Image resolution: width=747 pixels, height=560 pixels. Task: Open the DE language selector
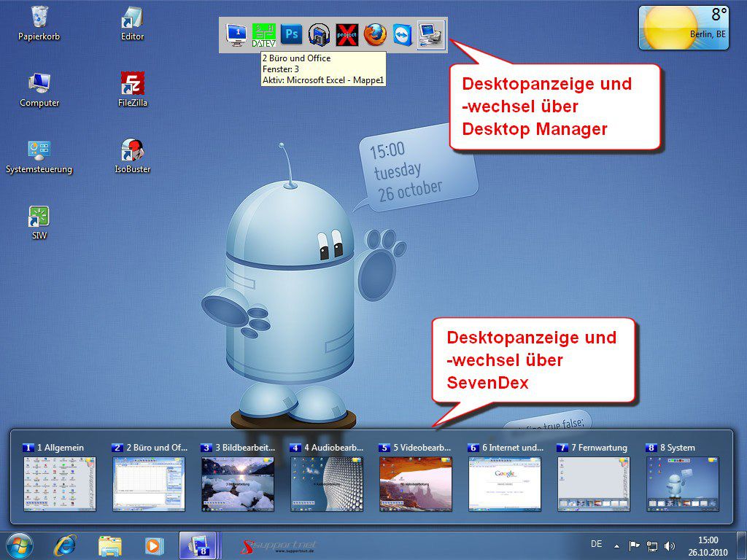tap(596, 544)
